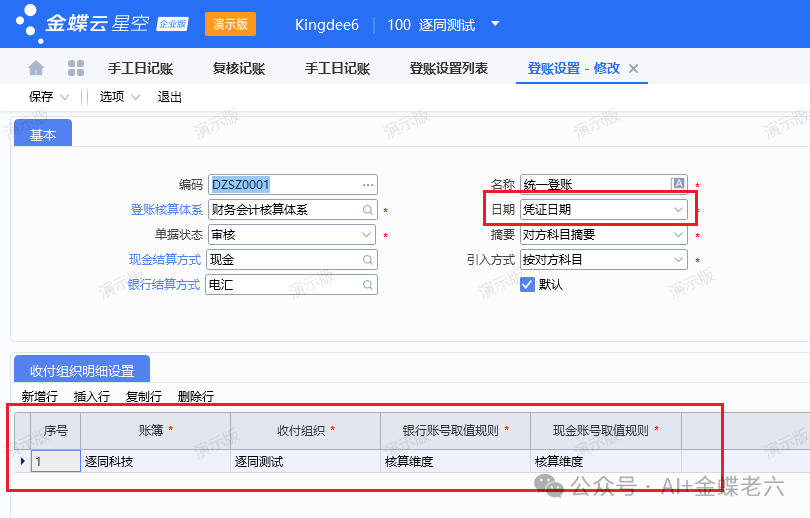
Task: Go to the home page icon
Action: (x=36, y=68)
